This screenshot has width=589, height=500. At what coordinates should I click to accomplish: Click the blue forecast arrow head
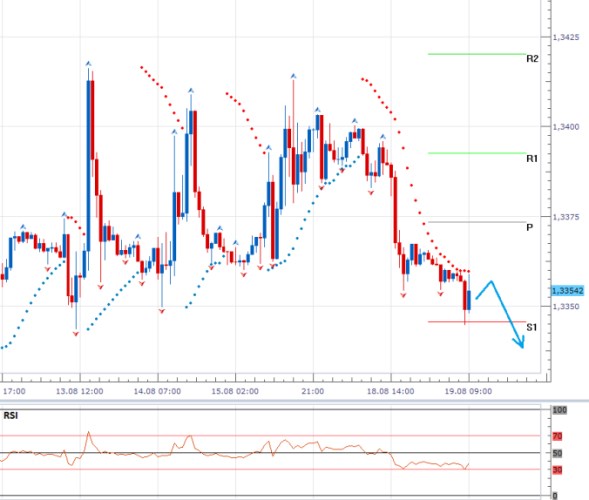(519, 342)
